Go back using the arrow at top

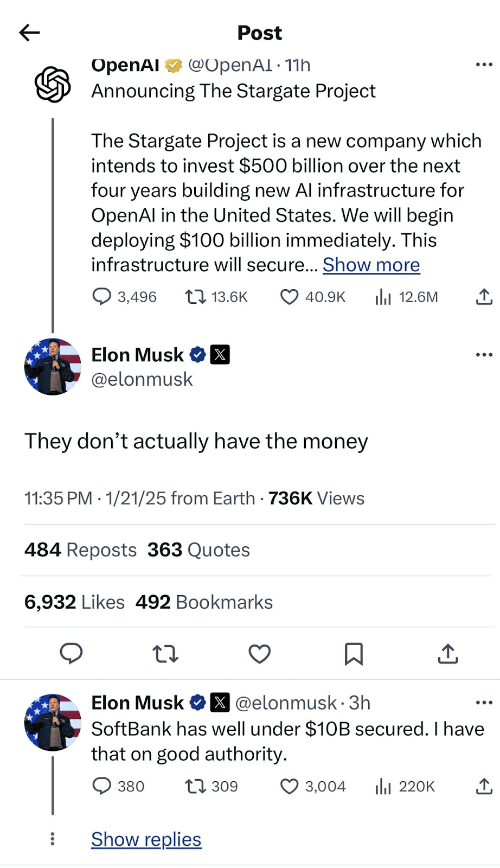[30, 33]
